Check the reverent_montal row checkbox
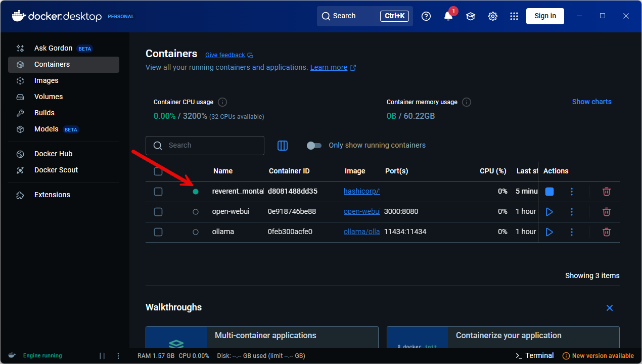This screenshot has width=642, height=364. click(158, 192)
